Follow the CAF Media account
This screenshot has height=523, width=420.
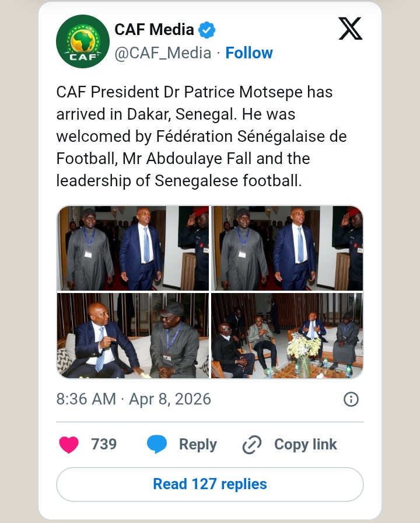pyautogui.click(x=249, y=53)
